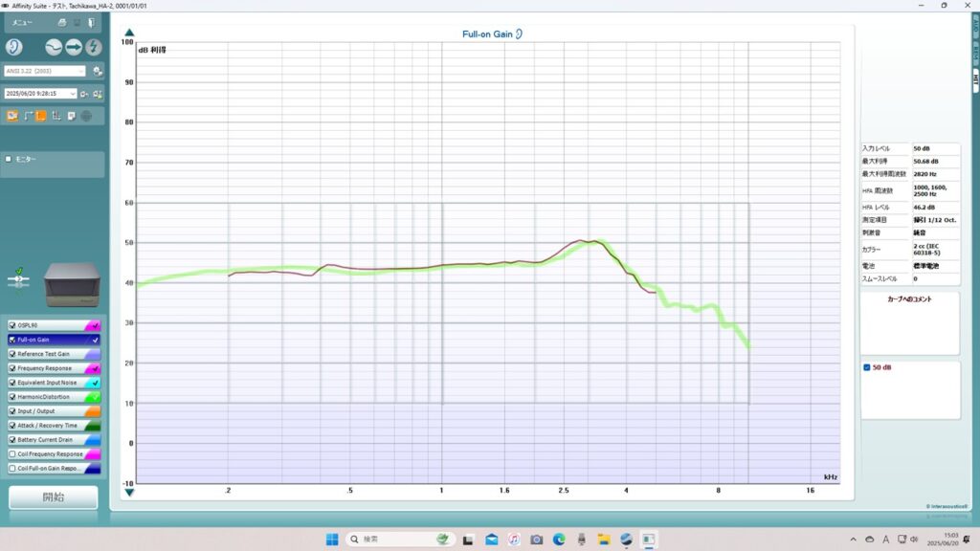Open the ANSI 3.22 (2003) protocol dropdown
The width and height of the screenshot is (980, 551).
pyautogui.click(x=44, y=71)
